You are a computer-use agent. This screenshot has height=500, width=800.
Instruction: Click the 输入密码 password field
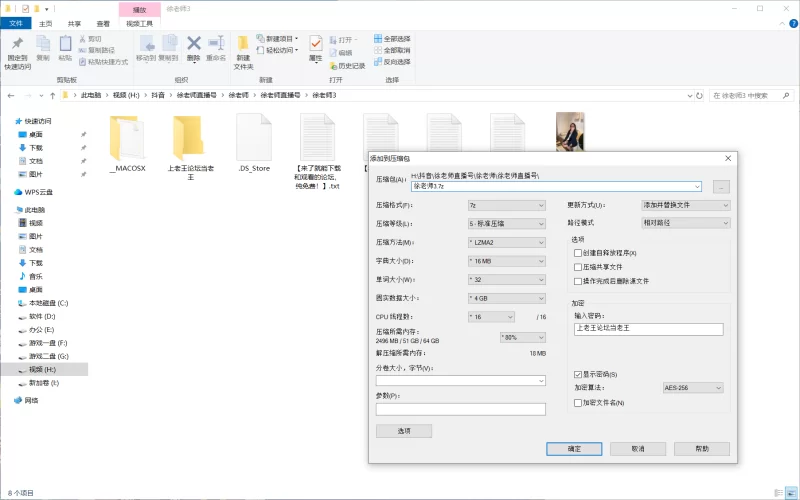[648, 328]
